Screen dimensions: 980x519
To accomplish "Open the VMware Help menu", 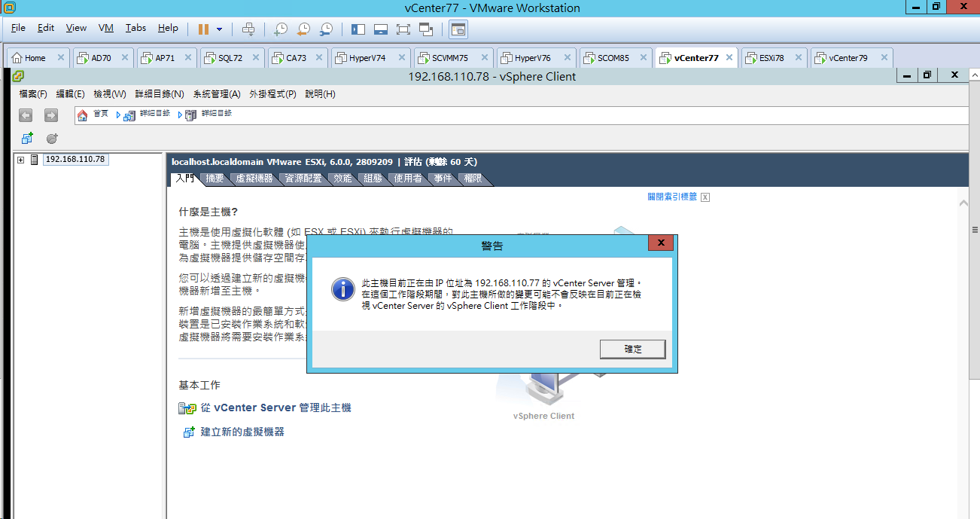I will pos(168,28).
